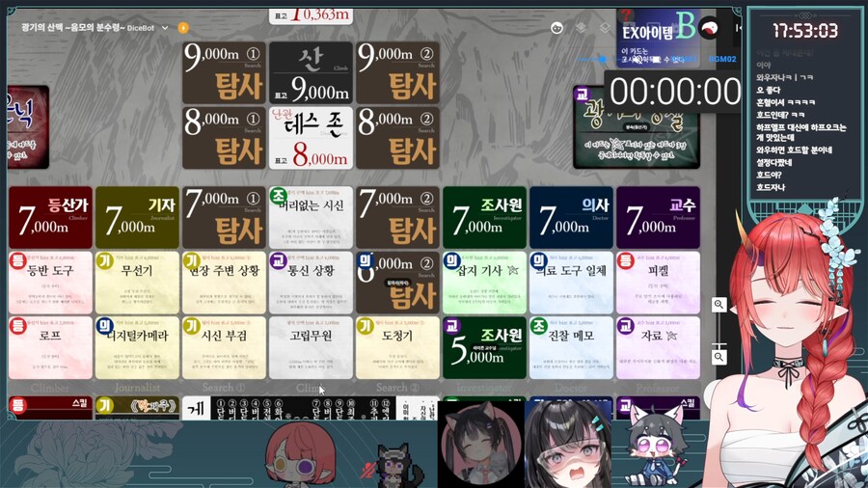Open the character face icon in toolbar
868x488 pixels.
click(x=556, y=29)
